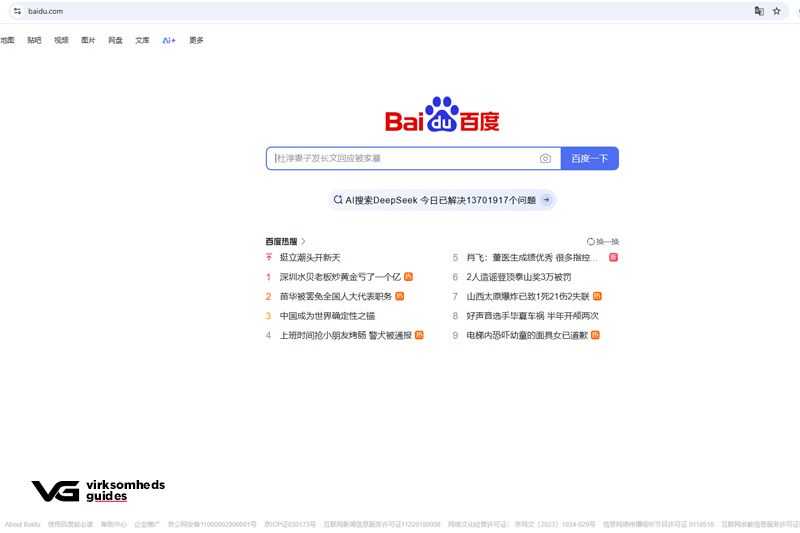Open hot topic 挺立潮头开新天
The height and width of the screenshot is (533, 800).
(310, 258)
